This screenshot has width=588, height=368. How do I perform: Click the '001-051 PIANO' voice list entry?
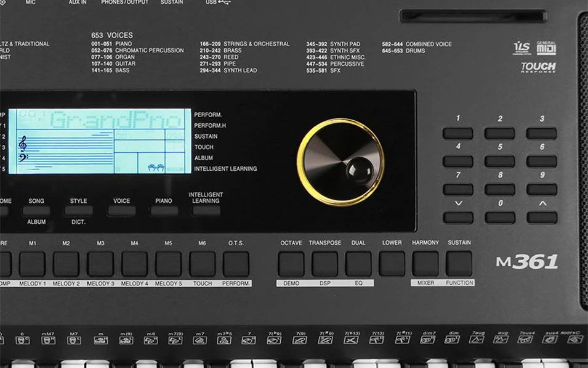(x=111, y=44)
